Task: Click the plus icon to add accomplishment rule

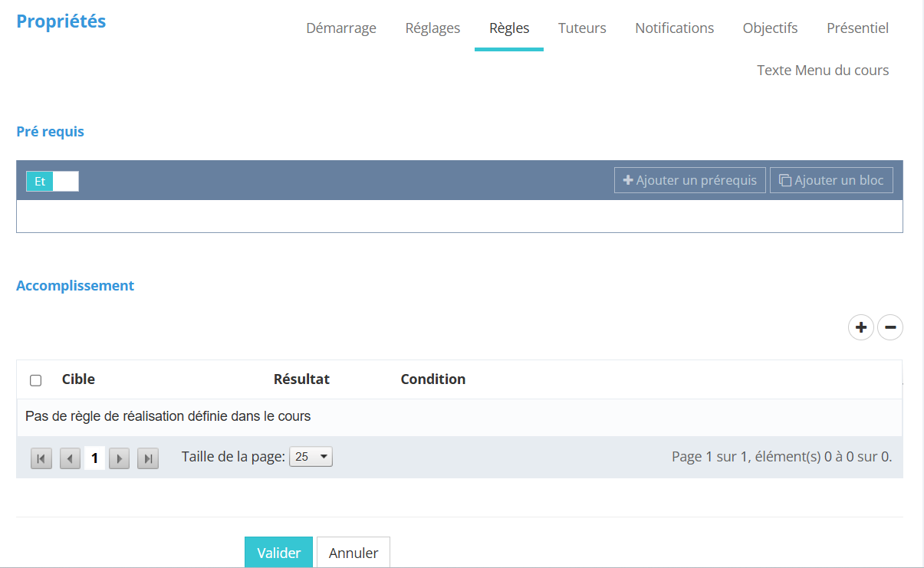Action: 860,328
